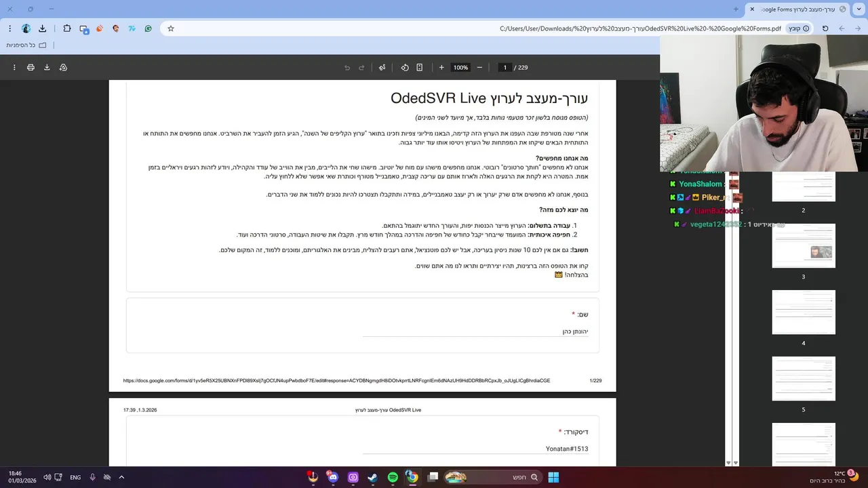This screenshot has width=868, height=488.
Task: Expand hidden system tray icons
Action: point(121,477)
